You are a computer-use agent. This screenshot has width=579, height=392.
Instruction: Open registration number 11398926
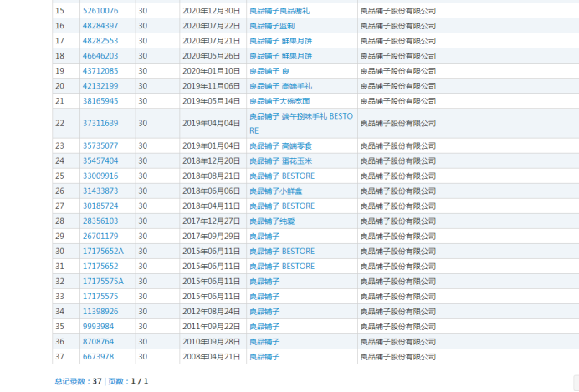(100, 312)
